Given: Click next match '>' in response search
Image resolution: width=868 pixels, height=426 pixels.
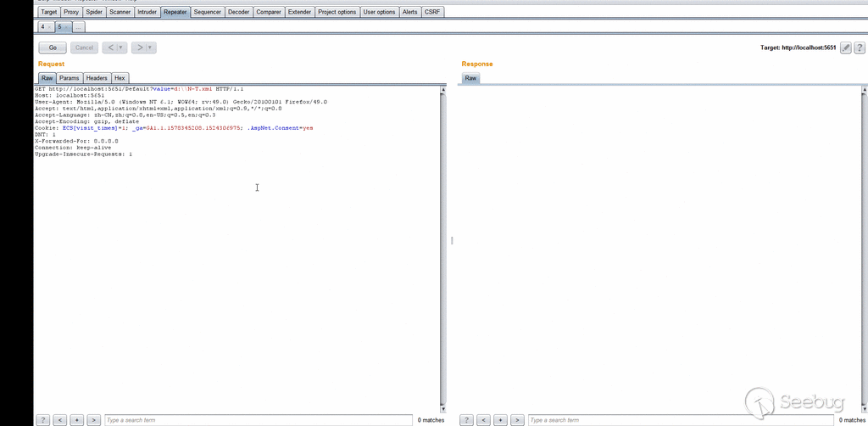Looking at the screenshot, I should point(517,420).
